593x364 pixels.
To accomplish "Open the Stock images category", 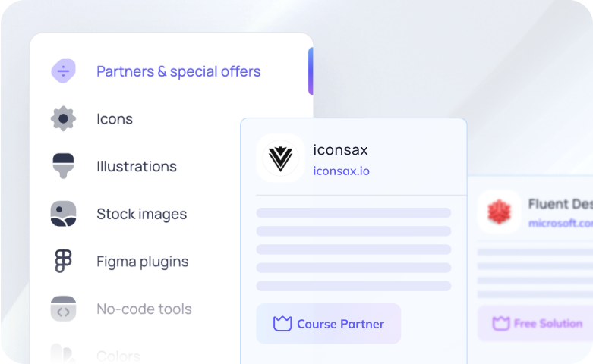I will tap(142, 214).
